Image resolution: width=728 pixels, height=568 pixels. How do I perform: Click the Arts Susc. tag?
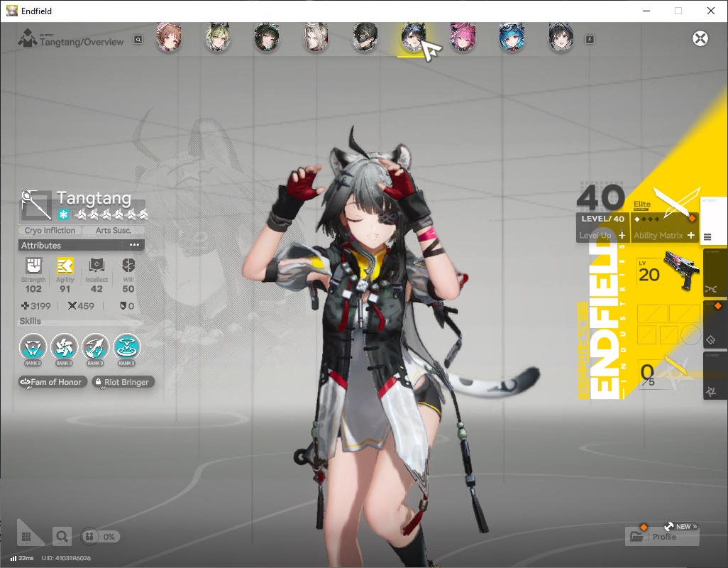click(x=114, y=230)
